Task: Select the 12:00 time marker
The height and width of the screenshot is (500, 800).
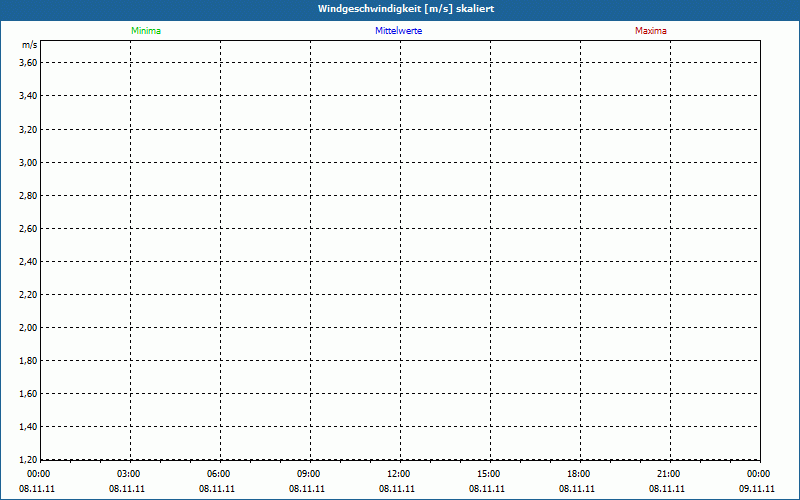Action: pyautogui.click(x=399, y=474)
